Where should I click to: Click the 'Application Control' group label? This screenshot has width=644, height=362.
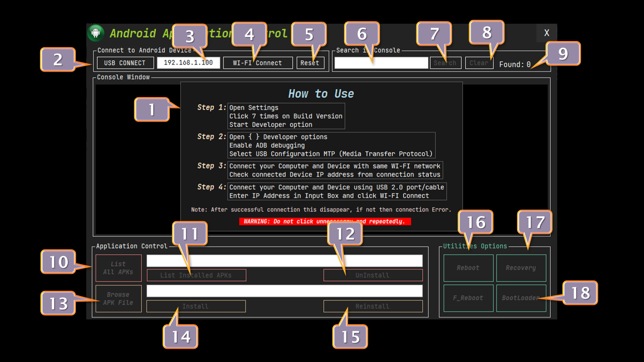point(132,246)
